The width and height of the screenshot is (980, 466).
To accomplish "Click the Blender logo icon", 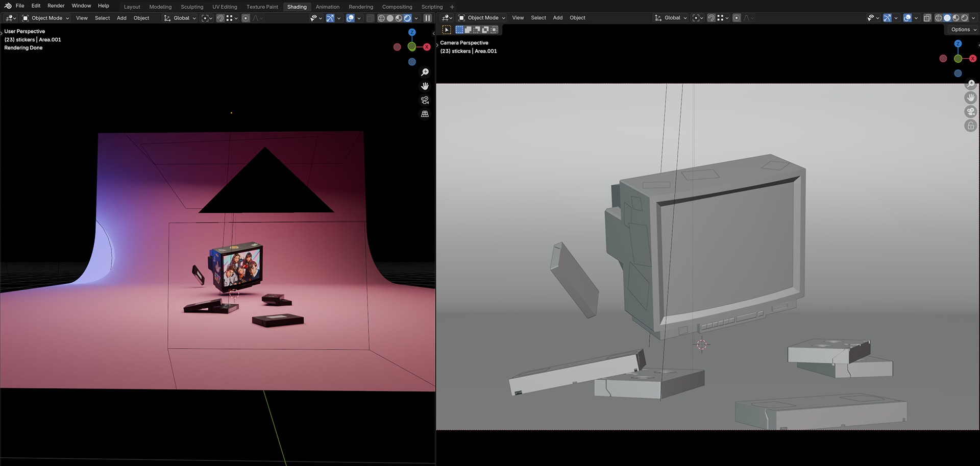I will click(8, 6).
